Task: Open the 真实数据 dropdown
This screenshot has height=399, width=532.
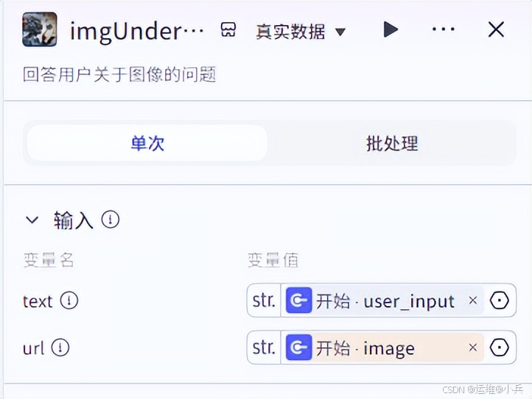Action: tap(301, 32)
